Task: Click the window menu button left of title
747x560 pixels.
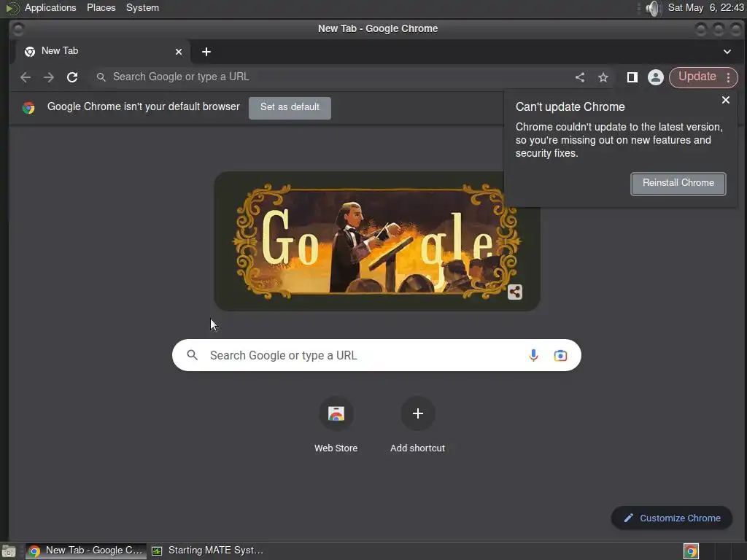Action: (18, 29)
